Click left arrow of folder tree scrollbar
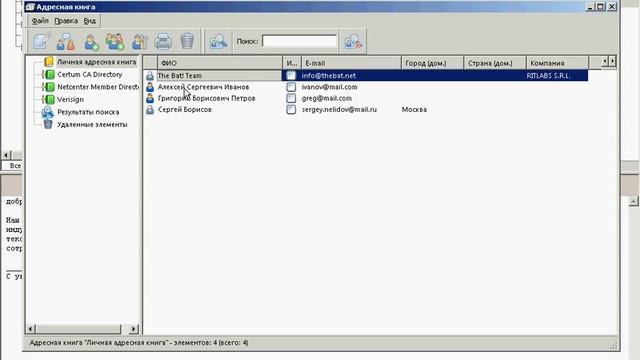Screen dimensions: 640x360 coord(31,329)
